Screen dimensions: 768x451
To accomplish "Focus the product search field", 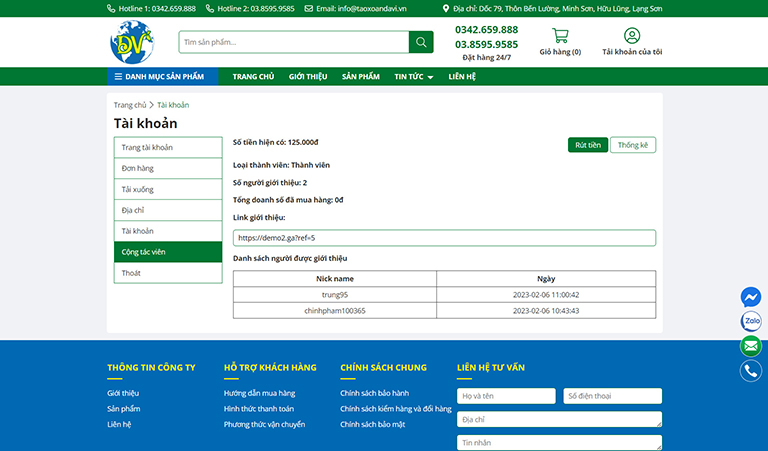I will (294, 42).
